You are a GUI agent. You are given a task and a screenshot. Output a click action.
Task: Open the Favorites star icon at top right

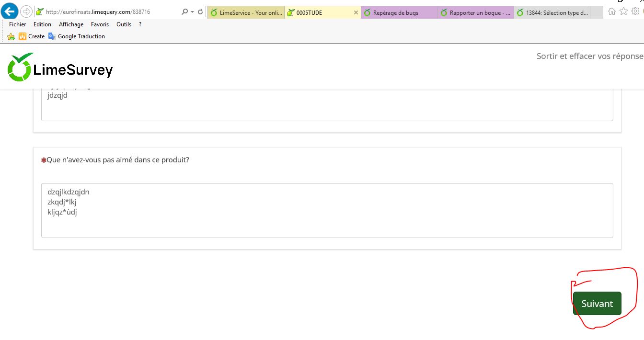click(623, 11)
